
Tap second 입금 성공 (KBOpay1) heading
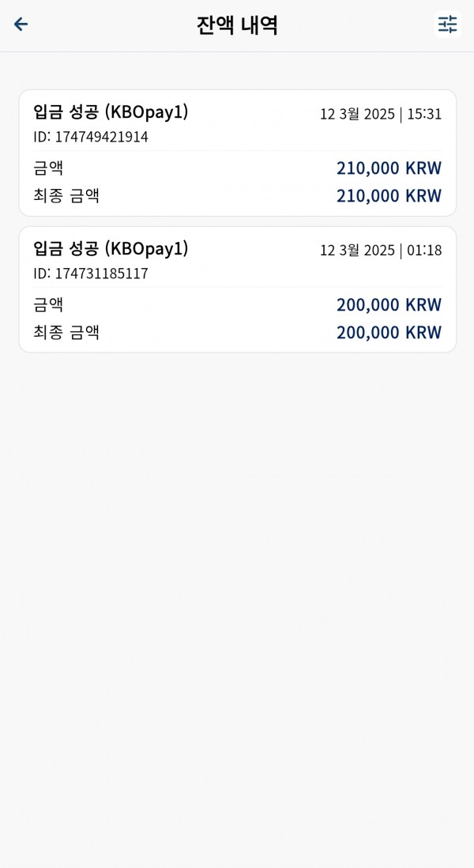[111, 249]
